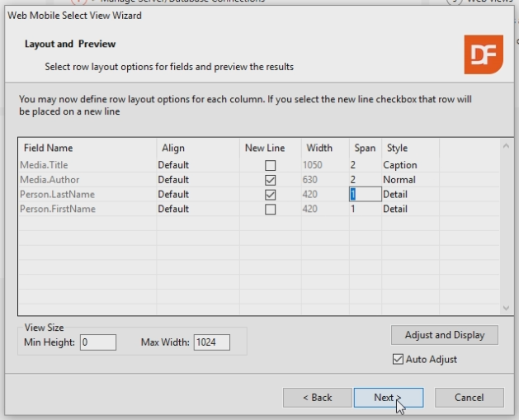Click the Back button
The width and height of the screenshot is (519, 420).
tap(317, 398)
